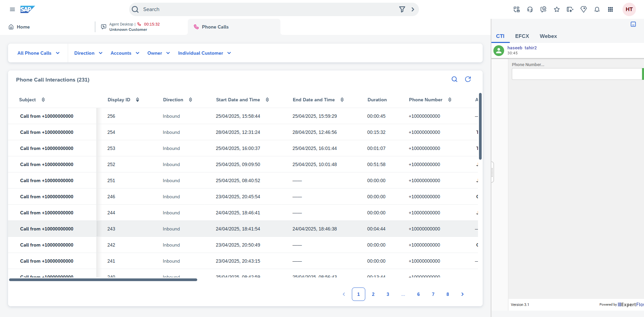The width and height of the screenshot is (644, 317).
Task: Refresh the Phone Call Interactions table
Action: 468,79
